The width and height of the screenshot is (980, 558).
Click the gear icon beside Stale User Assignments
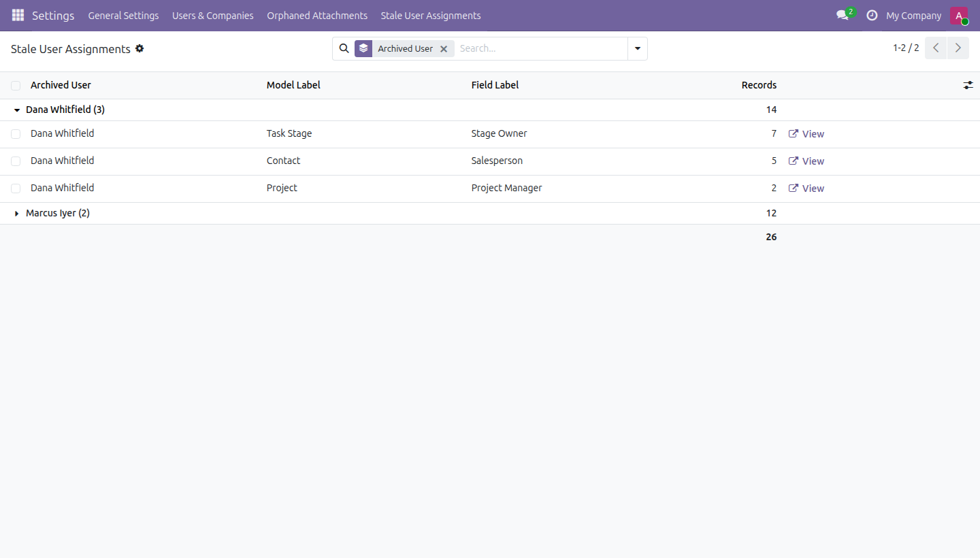coord(140,48)
